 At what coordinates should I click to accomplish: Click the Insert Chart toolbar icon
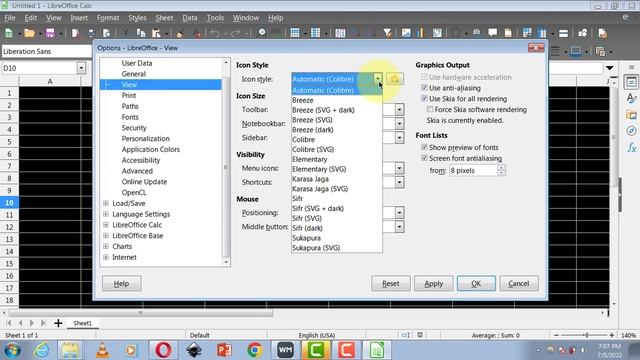(x=421, y=33)
